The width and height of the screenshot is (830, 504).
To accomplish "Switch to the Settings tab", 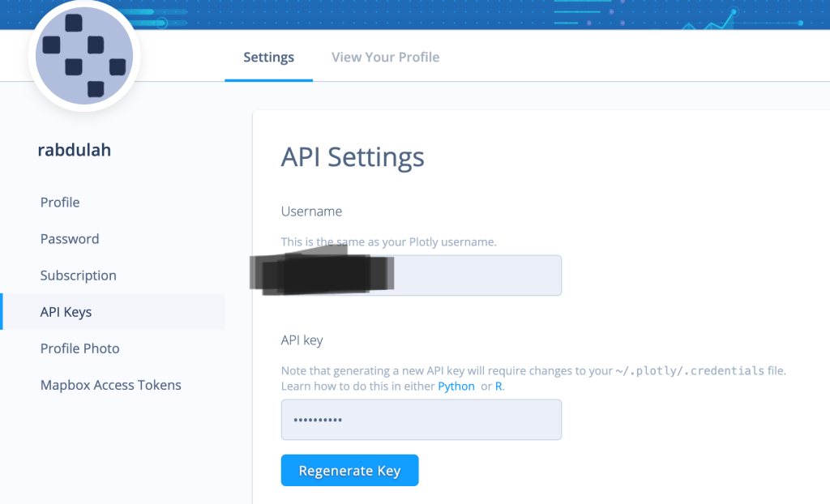I will point(268,58).
